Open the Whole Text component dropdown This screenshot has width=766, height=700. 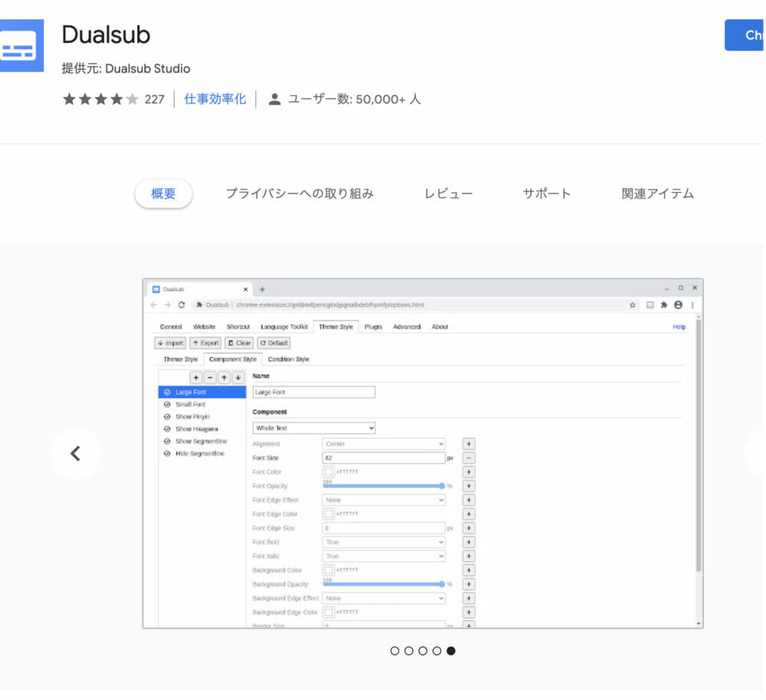point(314,428)
